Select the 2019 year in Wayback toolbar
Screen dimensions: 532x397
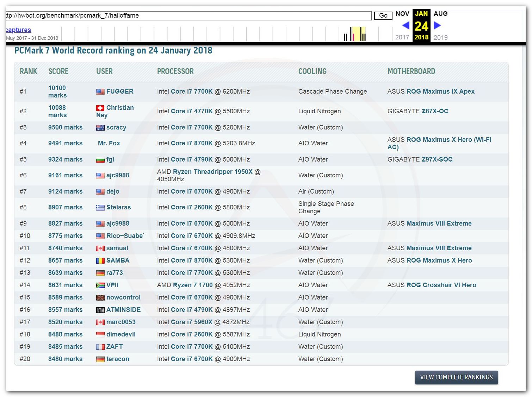click(x=440, y=37)
